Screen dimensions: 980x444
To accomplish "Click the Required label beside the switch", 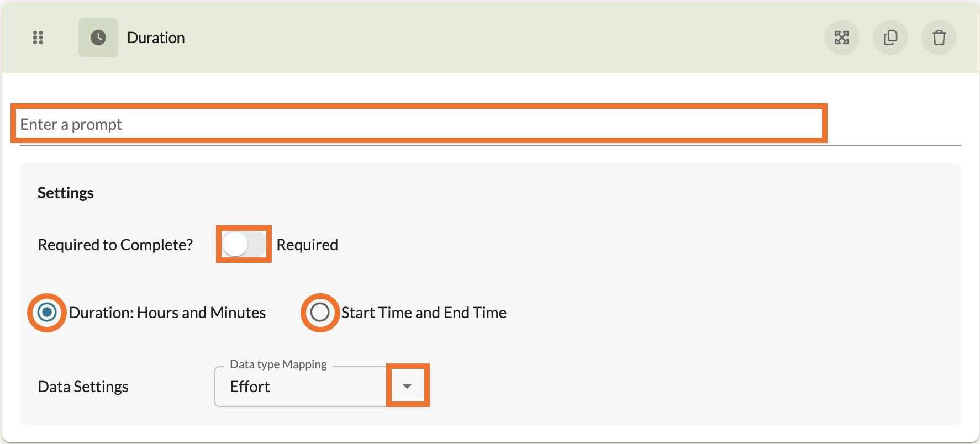I will coord(307,245).
